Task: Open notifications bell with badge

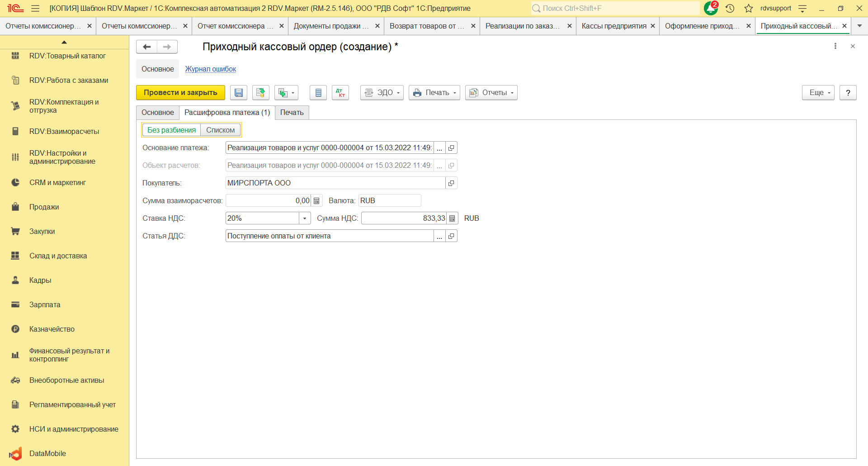Action: (711, 8)
